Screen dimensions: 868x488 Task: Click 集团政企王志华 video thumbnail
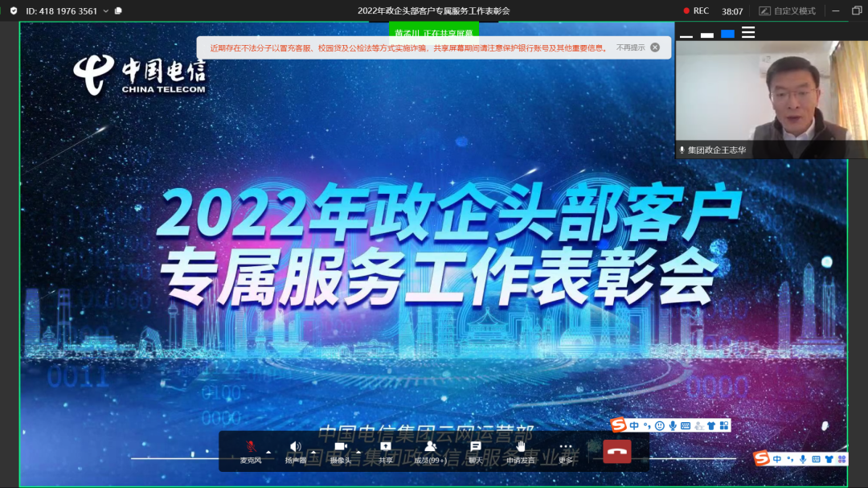[772, 100]
